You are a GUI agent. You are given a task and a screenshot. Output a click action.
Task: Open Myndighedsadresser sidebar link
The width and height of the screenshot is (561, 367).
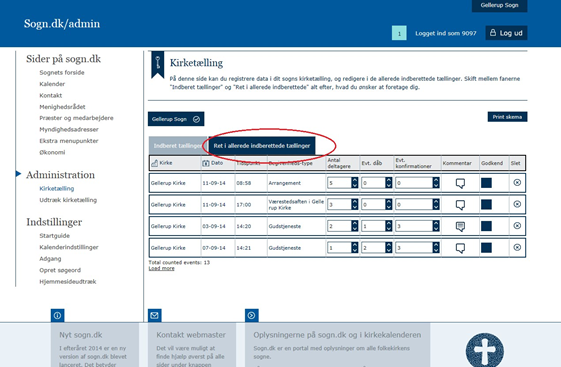pyautogui.click(x=69, y=129)
